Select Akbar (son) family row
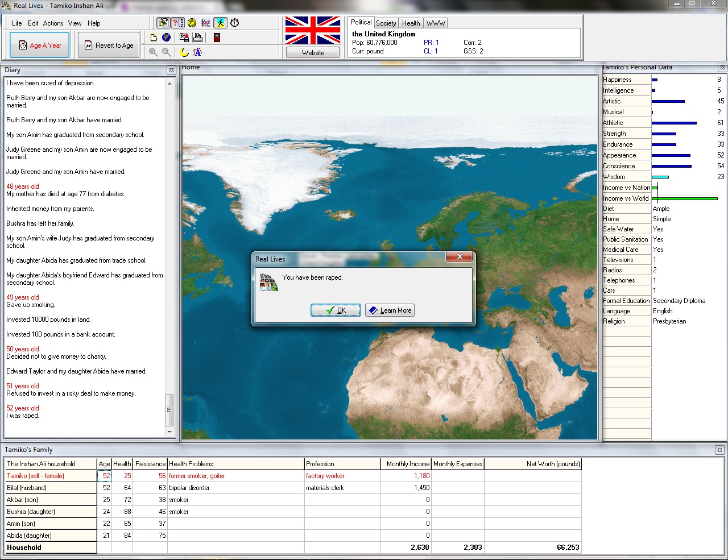This screenshot has width=728, height=560. click(x=293, y=500)
